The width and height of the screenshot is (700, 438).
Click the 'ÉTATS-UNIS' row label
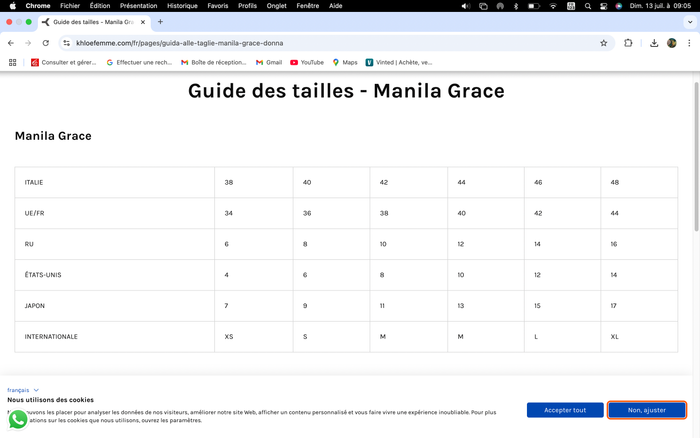click(x=43, y=275)
